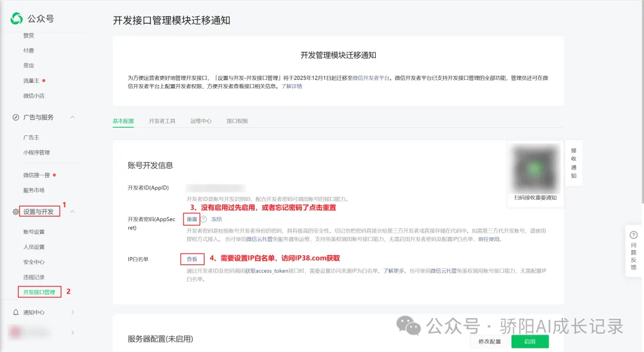Click 查看 for IP白名单
Image resolution: width=644 pixels, height=352 pixels.
point(192,259)
